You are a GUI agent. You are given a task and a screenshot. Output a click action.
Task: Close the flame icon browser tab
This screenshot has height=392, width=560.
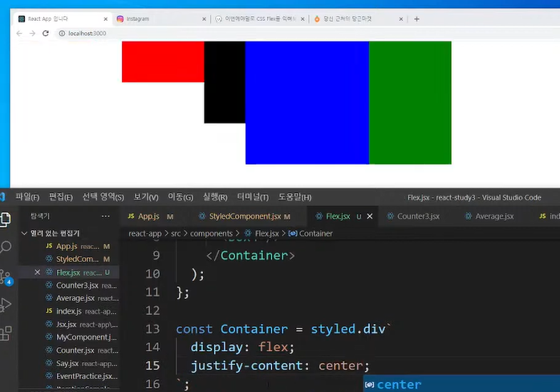coord(401,19)
